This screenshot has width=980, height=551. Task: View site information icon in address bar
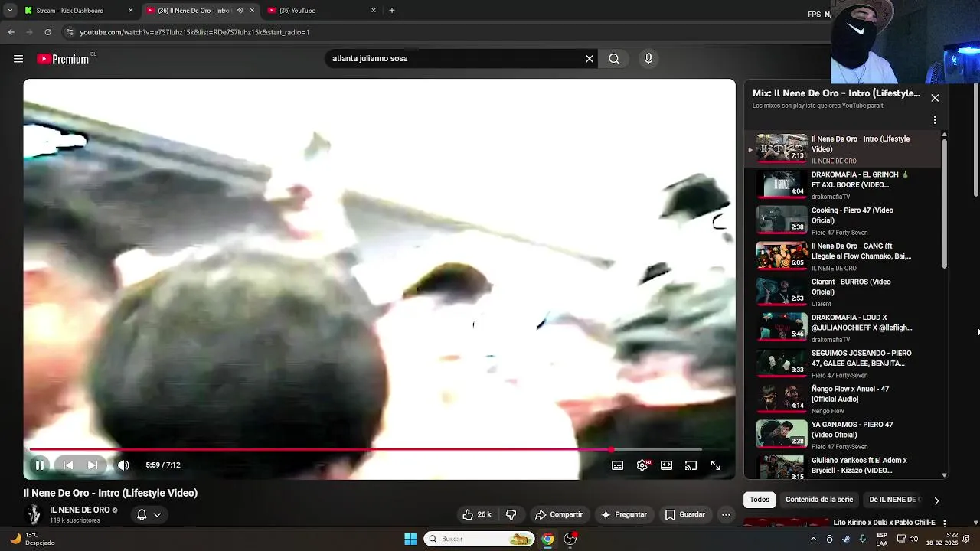coord(70,32)
